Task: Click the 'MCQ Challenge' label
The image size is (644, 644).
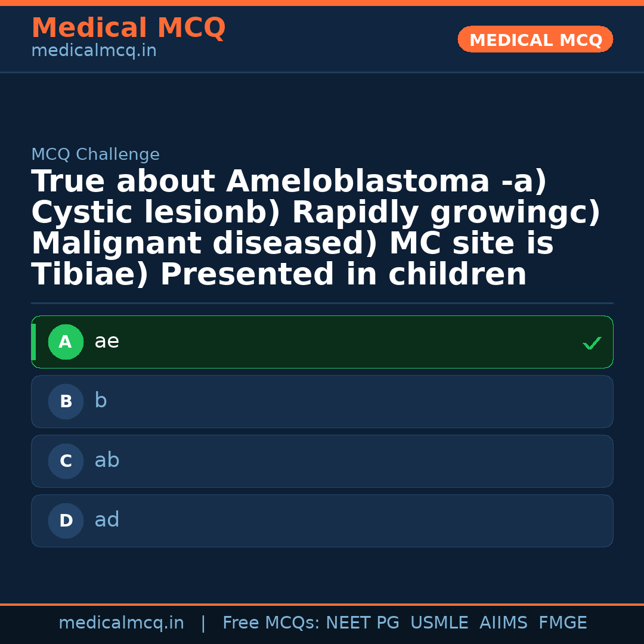Action: tap(95, 154)
